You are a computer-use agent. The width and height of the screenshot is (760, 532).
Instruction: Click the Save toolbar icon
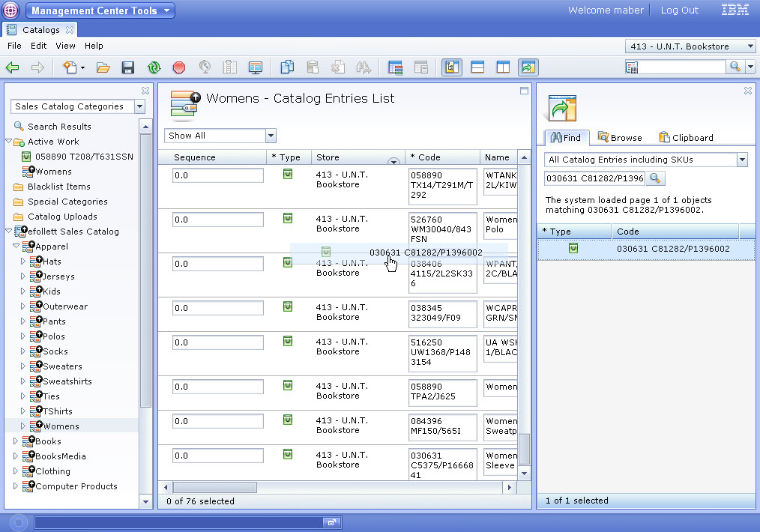[x=128, y=67]
